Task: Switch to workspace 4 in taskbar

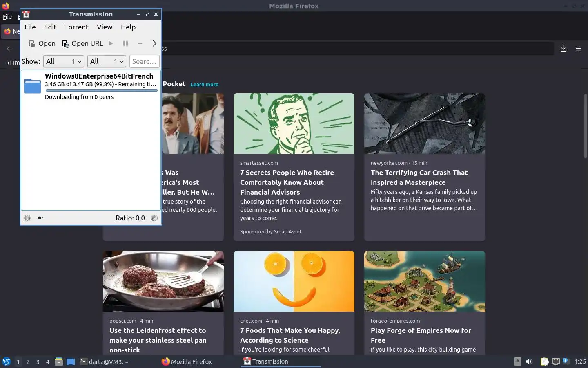Action: (48, 361)
